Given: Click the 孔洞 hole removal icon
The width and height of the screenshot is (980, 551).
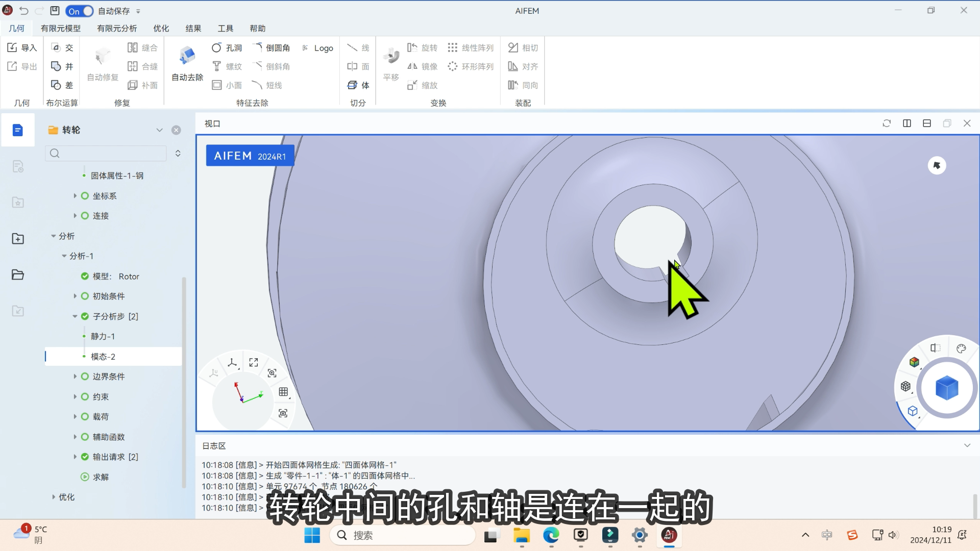Looking at the screenshot, I should (x=216, y=47).
